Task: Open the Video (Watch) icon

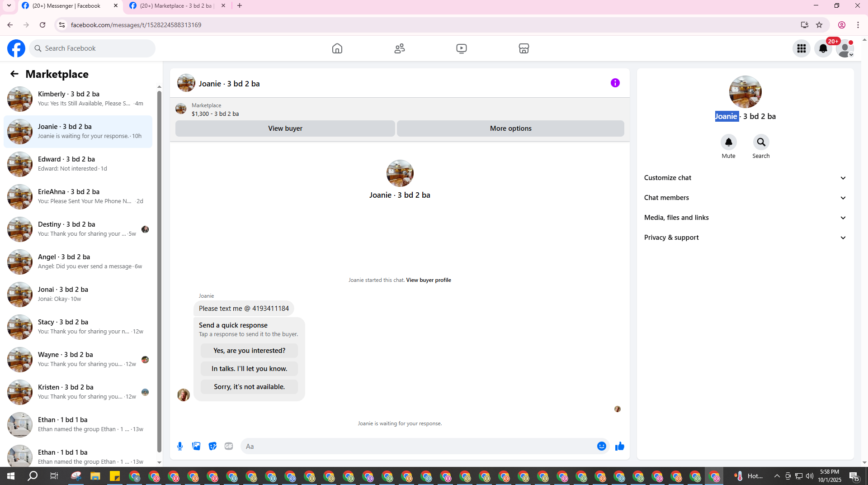Action: [x=461, y=48]
